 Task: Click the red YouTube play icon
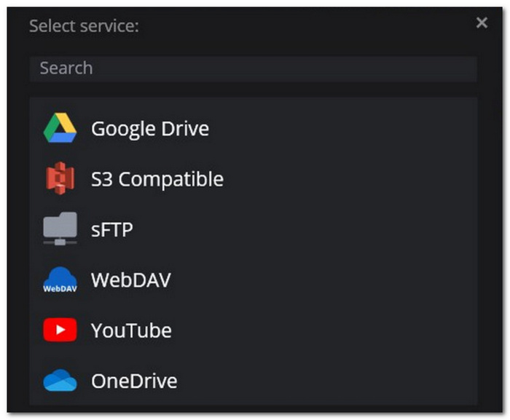tap(60, 330)
